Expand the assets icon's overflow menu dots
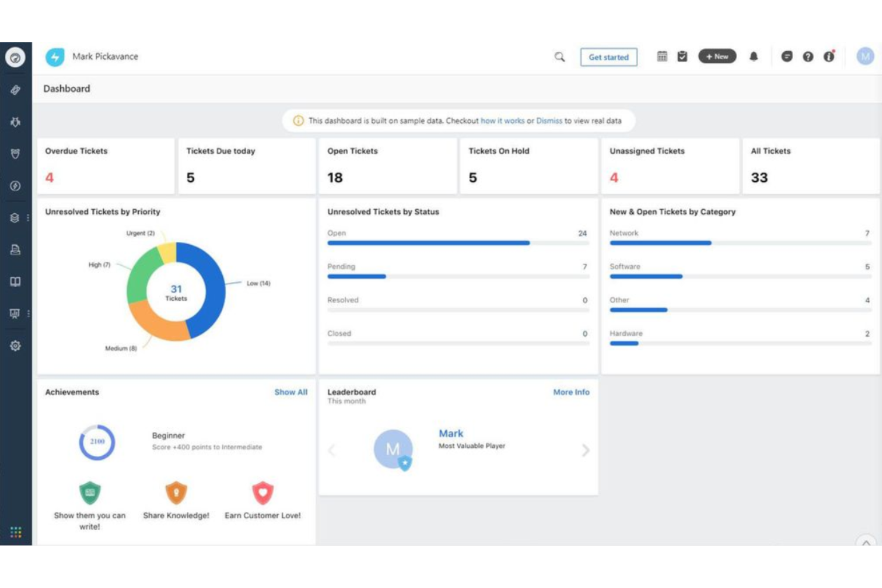882x588 pixels. click(27, 217)
